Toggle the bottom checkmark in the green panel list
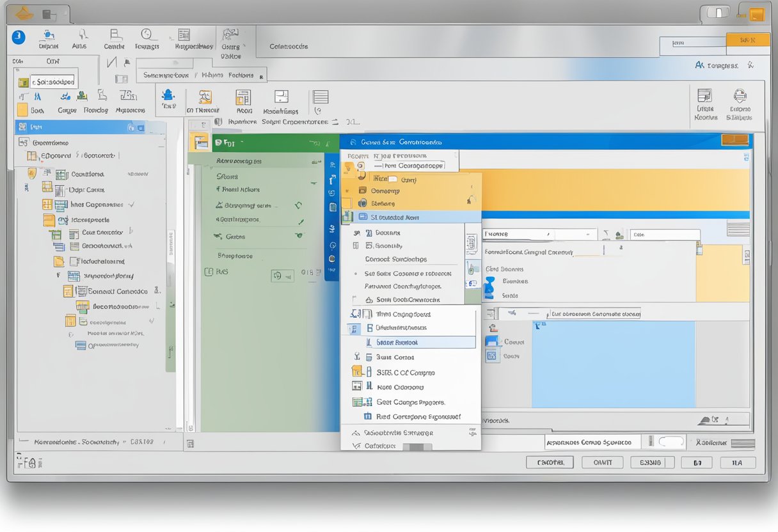 click(298, 236)
